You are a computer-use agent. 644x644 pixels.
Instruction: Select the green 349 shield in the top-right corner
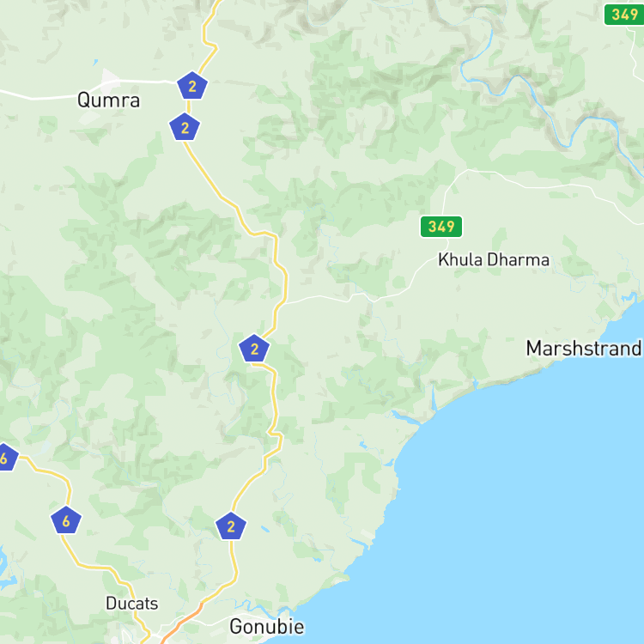coord(623,15)
